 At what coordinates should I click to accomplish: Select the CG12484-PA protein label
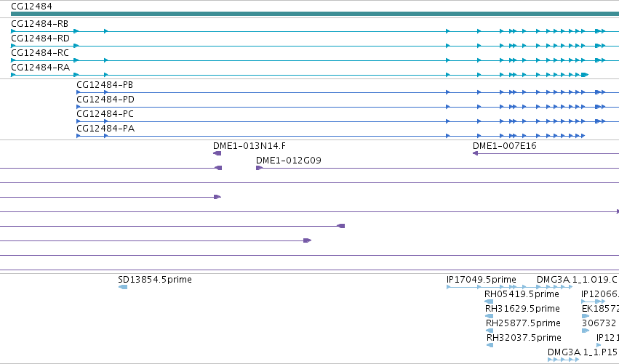105,129
